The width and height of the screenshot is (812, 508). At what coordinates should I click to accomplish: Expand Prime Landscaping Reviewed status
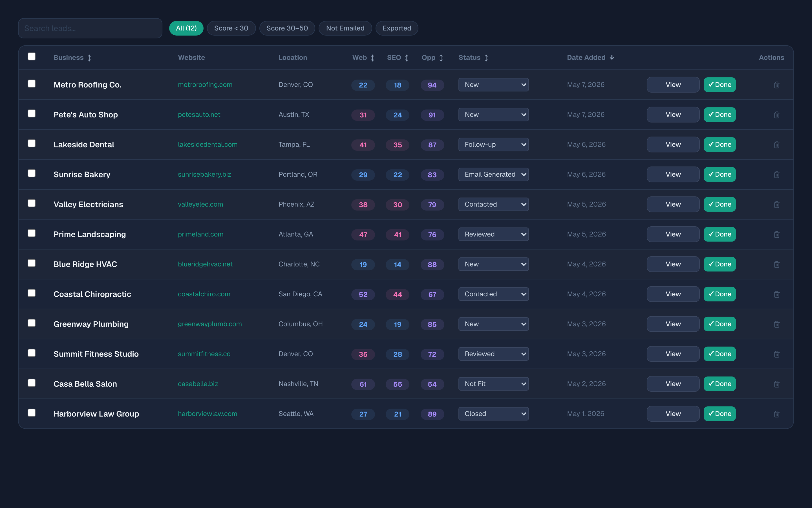point(494,234)
